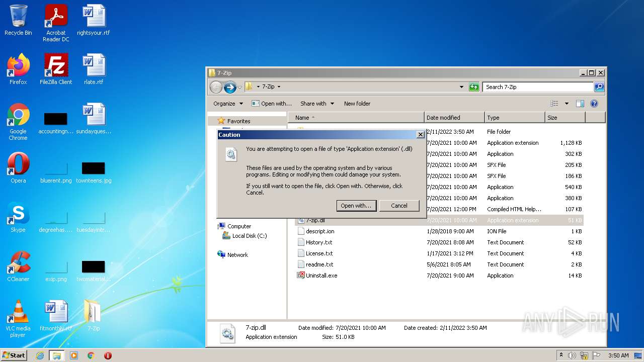This screenshot has height=362, width=644.
Task: Cancel the Caution dialog
Action: (399, 206)
